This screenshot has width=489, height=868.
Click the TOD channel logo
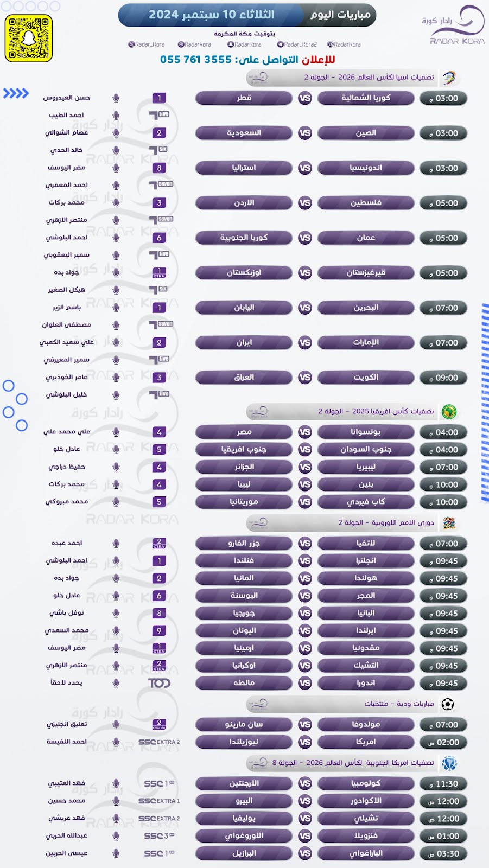click(159, 683)
